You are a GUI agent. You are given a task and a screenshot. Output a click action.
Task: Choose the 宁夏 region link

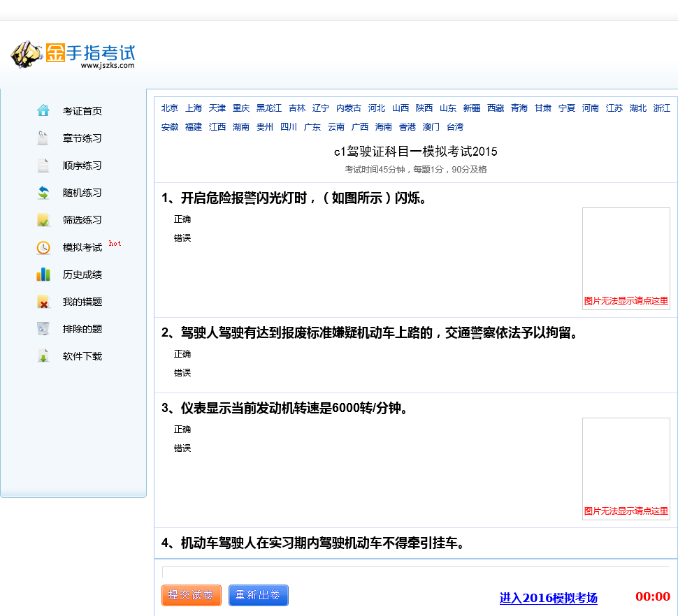[x=567, y=108]
